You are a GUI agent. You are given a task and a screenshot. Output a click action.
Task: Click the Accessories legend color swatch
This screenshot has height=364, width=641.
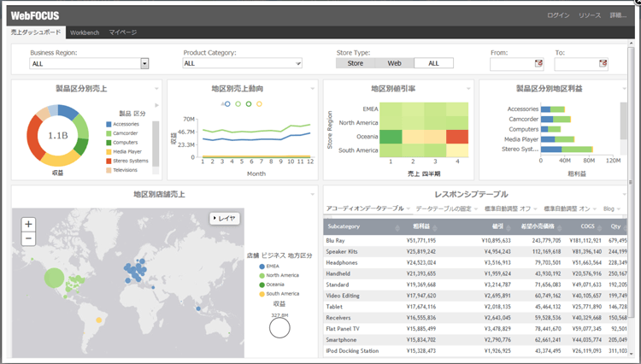(109, 125)
